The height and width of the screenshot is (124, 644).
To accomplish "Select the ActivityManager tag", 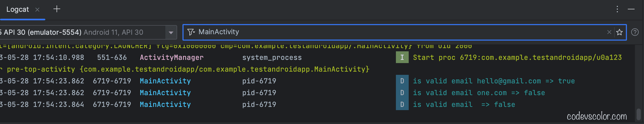I will click(172, 57).
